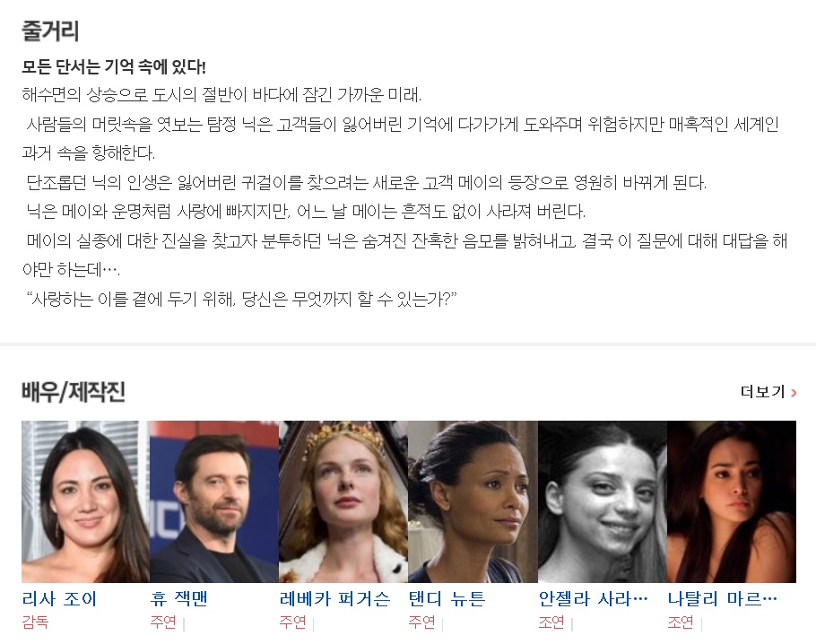Click the red chevron next to 더보기
The width and height of the screenshot is (816, 644).
(x=794, y=393)
